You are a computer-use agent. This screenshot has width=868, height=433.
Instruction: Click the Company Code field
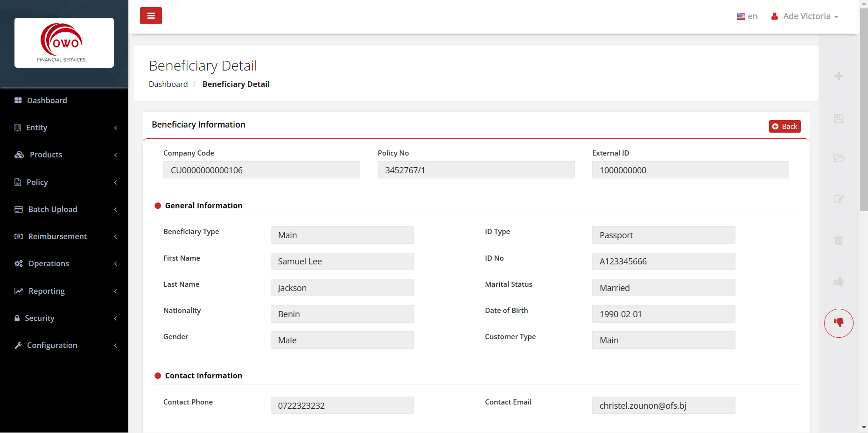click(x=261, y=170)
